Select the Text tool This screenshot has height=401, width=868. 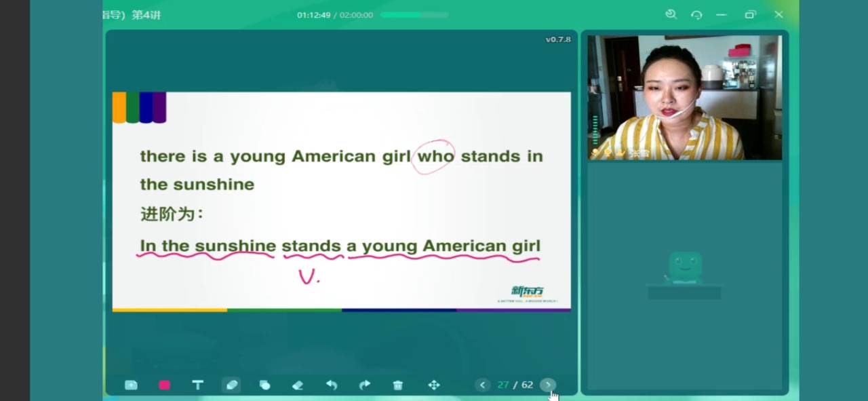[x=197, y=385]
